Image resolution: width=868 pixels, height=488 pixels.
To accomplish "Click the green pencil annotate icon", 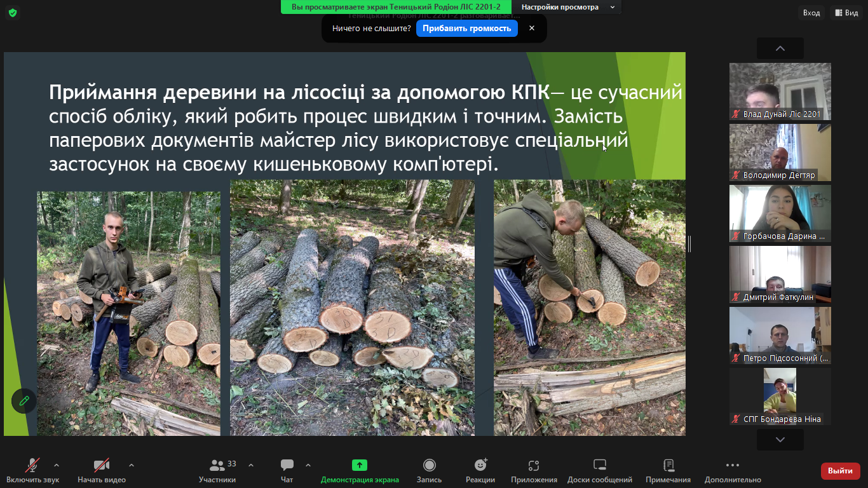I will tap(24, 401).
